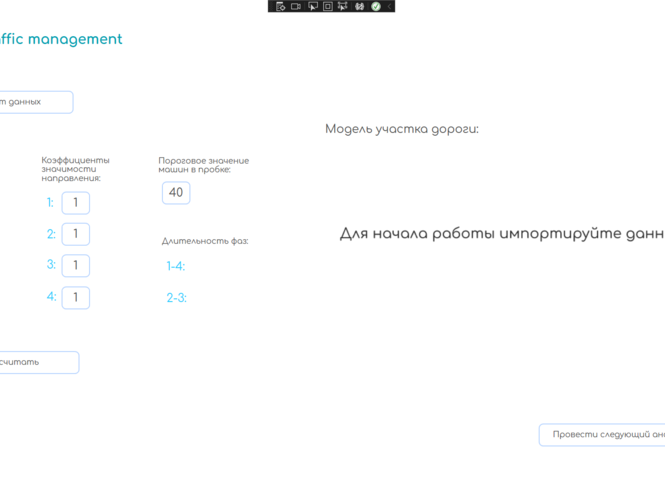Click the phase '1-4:' label

pyautogui.click(x=176, y=266)
